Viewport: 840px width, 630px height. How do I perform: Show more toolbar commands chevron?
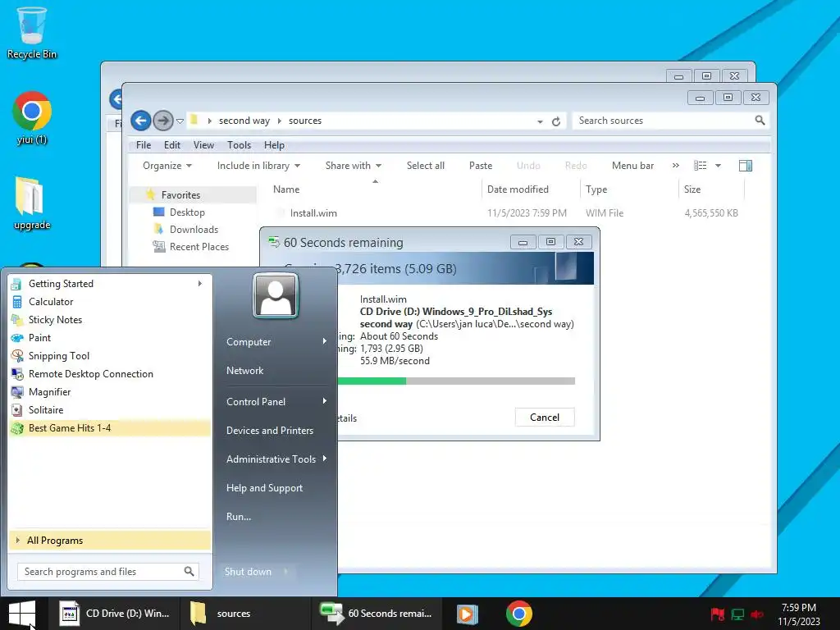[x=676, y=166]
